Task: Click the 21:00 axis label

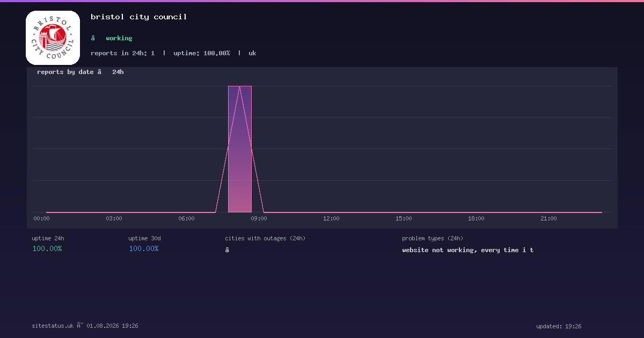Action: pyautogui.click(x=548, y=218)
